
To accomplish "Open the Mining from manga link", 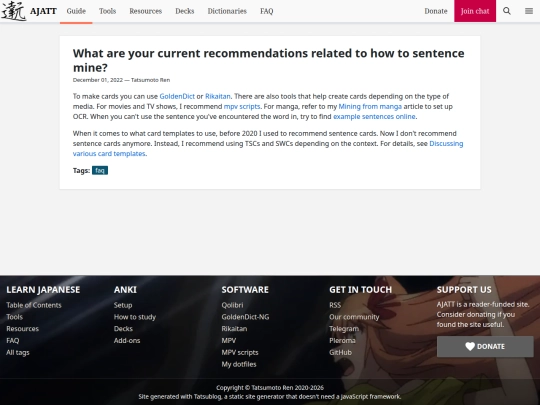I will tap(370, 106).
